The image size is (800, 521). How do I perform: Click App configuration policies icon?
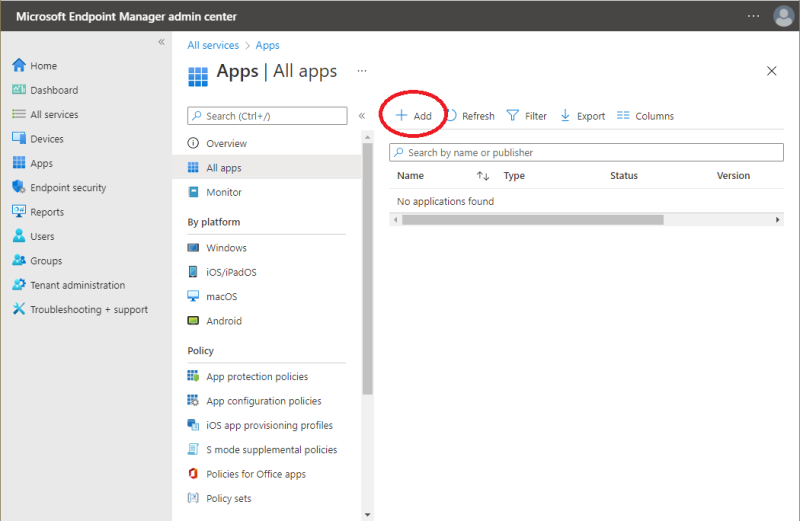coord(193,401)
